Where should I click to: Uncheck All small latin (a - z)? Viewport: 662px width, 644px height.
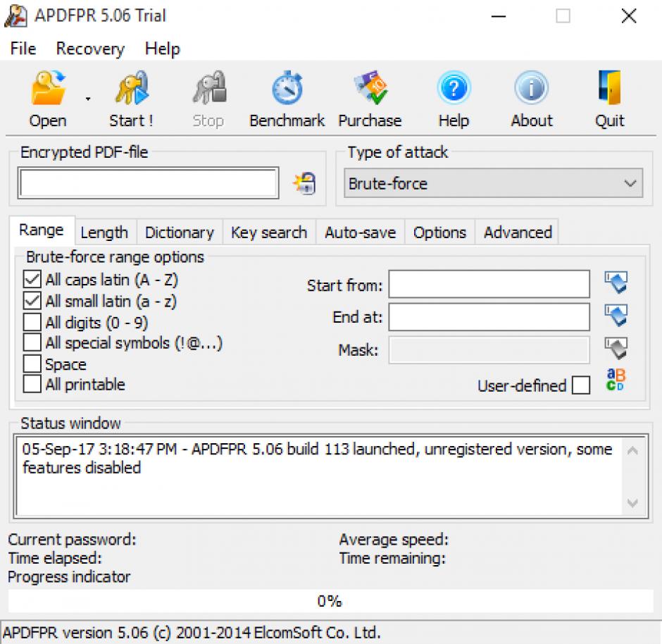32,301
